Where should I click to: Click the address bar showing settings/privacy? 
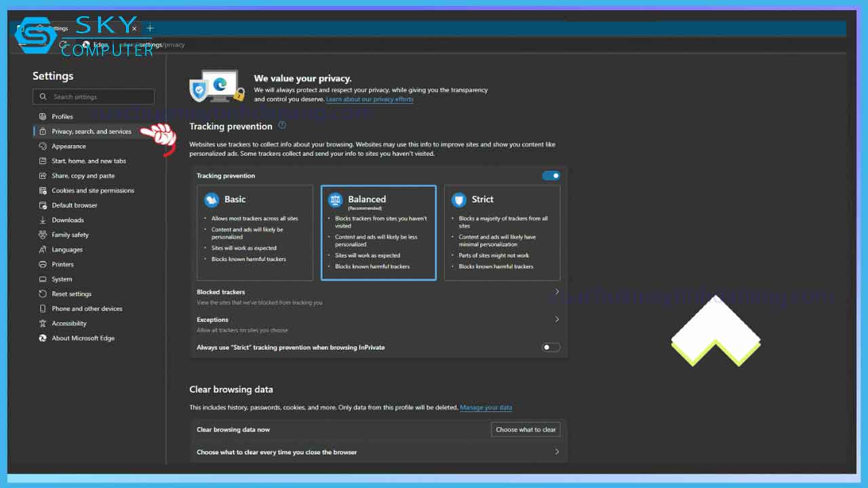(x=151, y=45)
